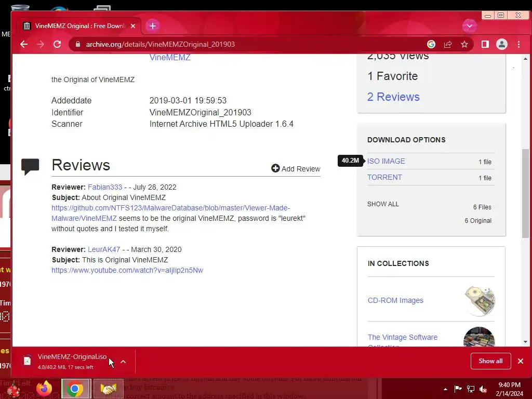This screenshot has width=532, height=399.
Task: Download the TORRENT file
Action: click(384, 178)
